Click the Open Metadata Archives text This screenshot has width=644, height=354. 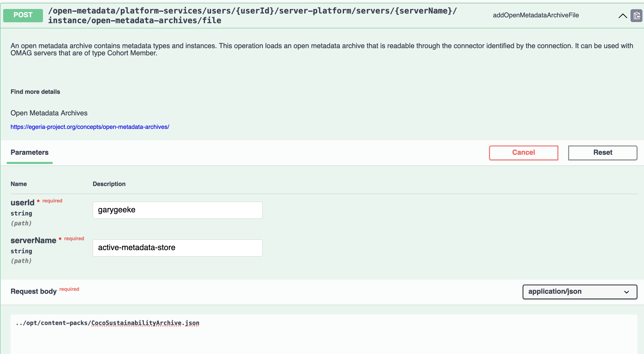[x=49, y=113]
